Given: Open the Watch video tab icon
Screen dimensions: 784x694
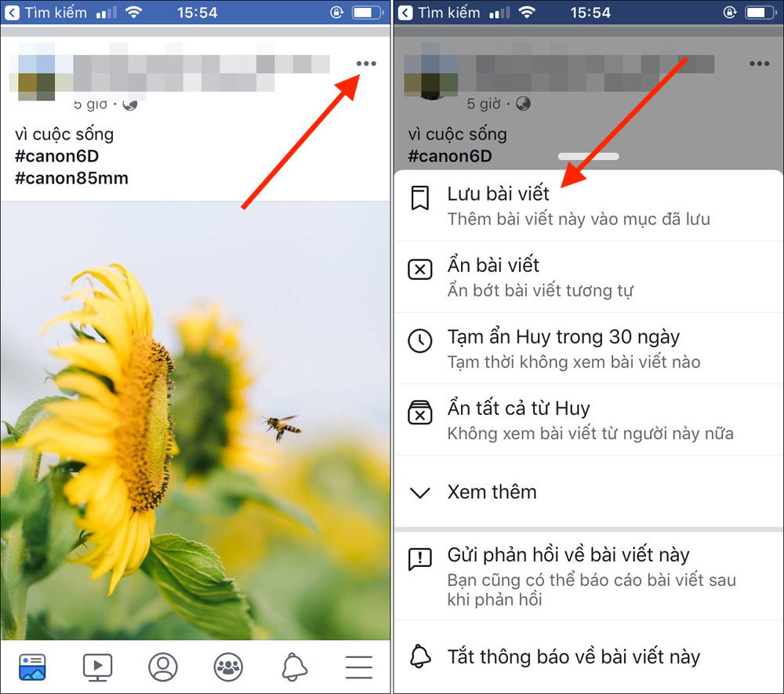Looking at the screenshot, I should pyautogui.click(x=98, y=667).
